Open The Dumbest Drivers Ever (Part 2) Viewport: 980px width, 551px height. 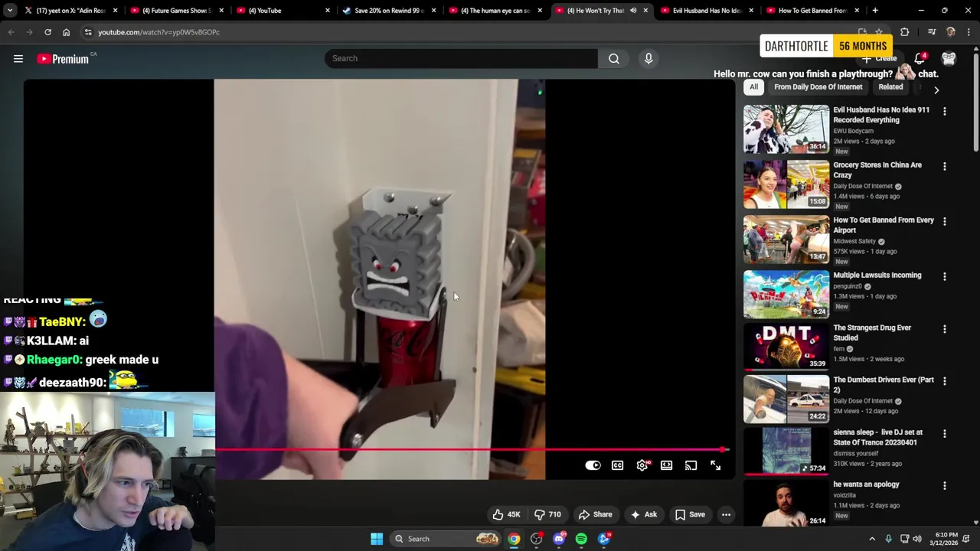(x=884, y=385)
